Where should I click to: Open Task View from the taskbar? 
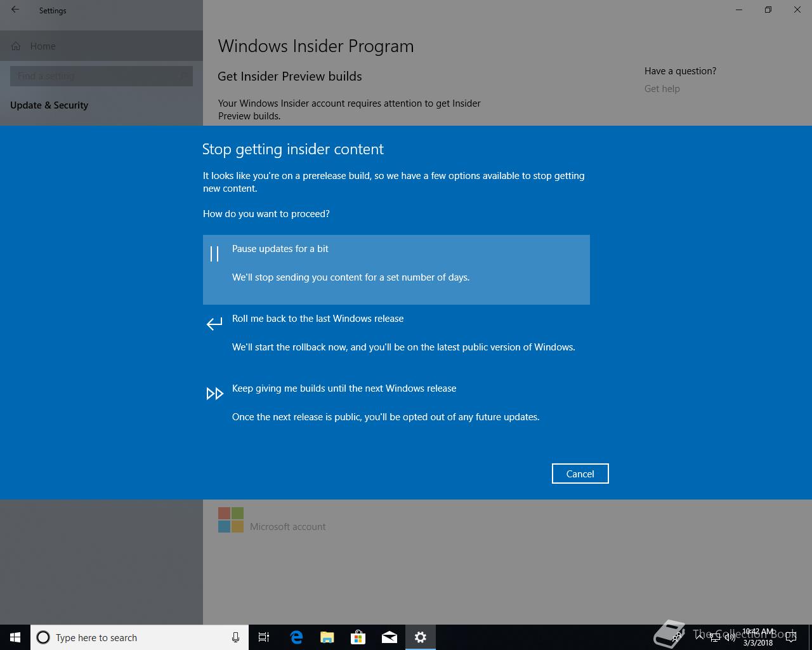coord(264,637)
